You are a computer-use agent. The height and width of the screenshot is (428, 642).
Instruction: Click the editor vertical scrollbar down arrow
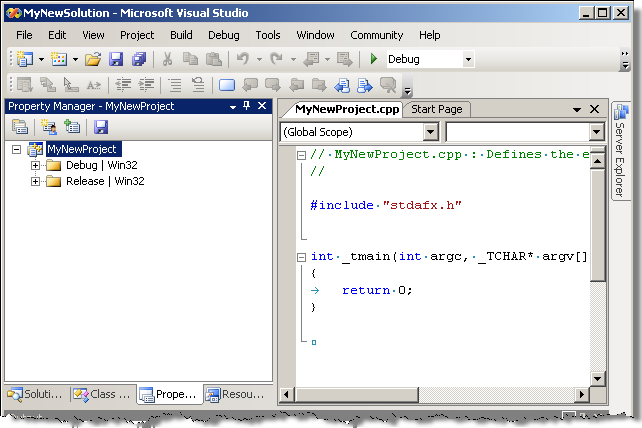pos(597,379)
